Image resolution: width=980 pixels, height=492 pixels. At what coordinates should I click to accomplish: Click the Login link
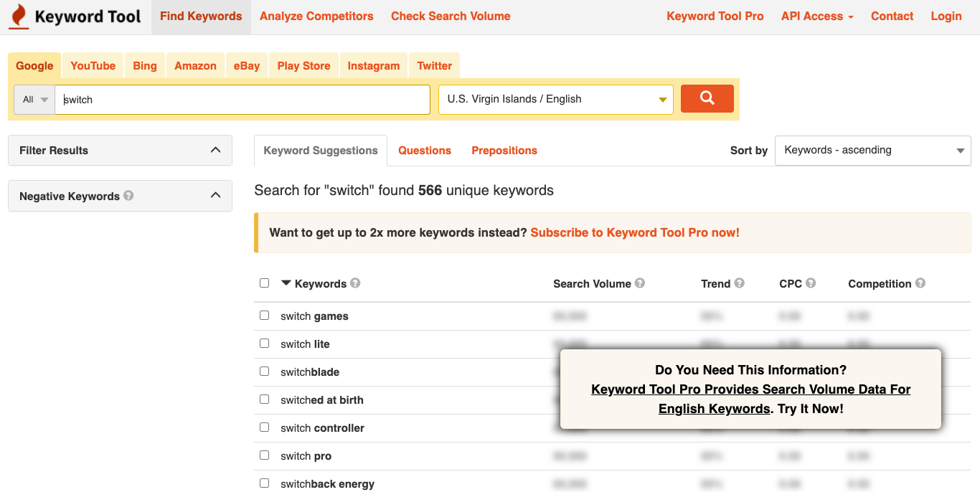[x=946, y=16]
